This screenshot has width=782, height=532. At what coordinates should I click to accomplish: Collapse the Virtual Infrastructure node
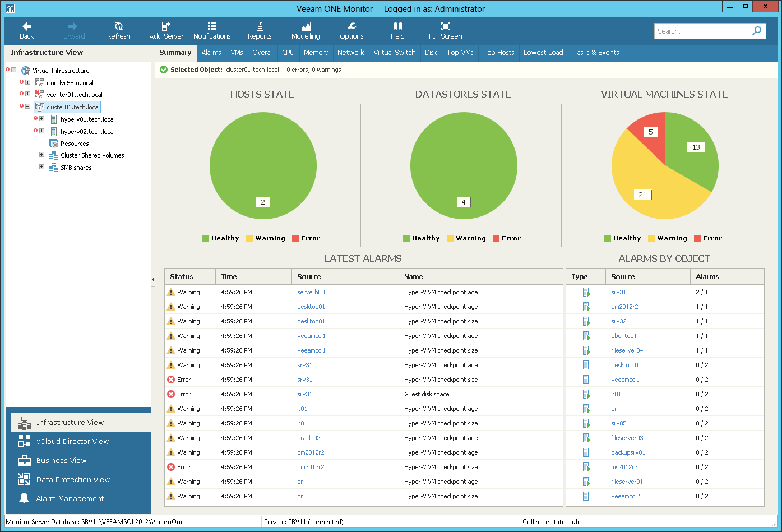coord(13,70)
